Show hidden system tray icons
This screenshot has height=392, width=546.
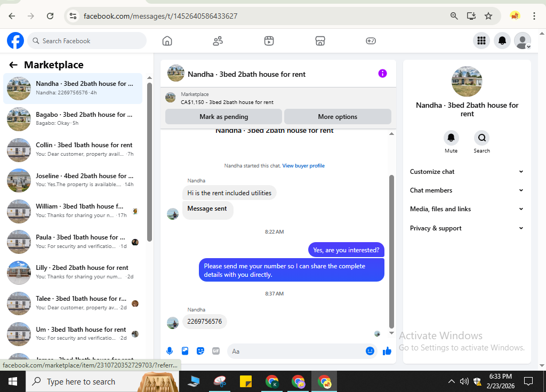[x=451, y=381]
